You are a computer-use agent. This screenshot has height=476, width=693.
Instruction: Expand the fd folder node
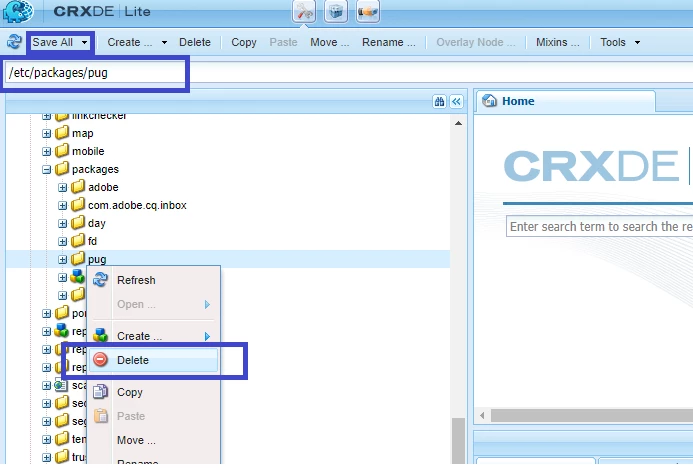[63, 242]
